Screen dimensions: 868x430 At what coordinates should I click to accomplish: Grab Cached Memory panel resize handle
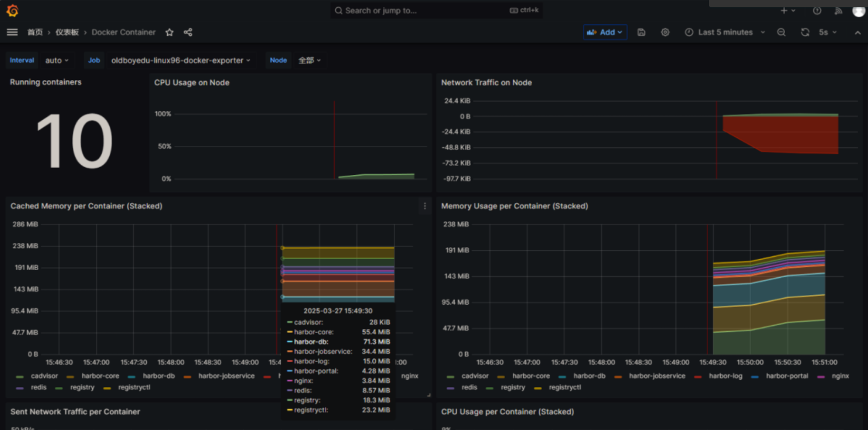pyautogui.click(x=429, y=395)
